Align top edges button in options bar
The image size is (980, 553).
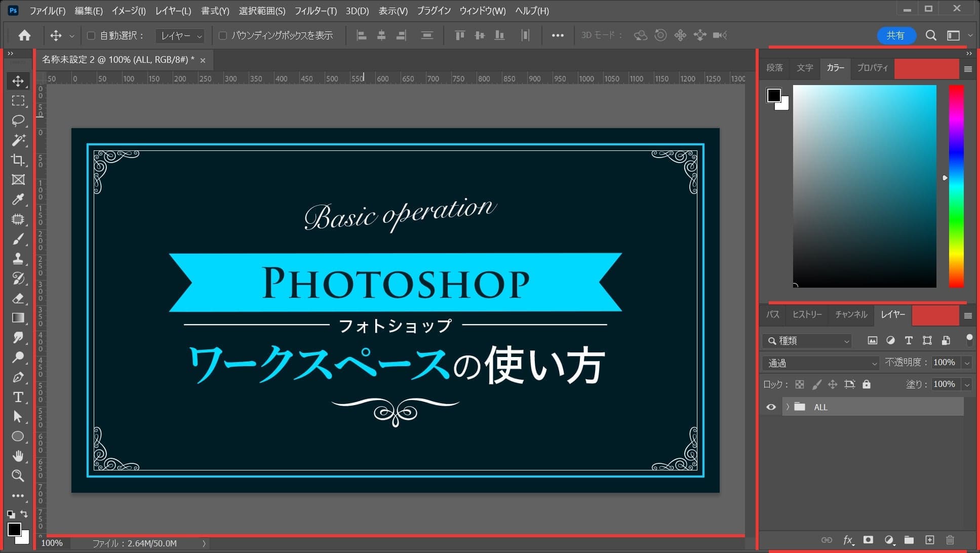coord(460,35)
